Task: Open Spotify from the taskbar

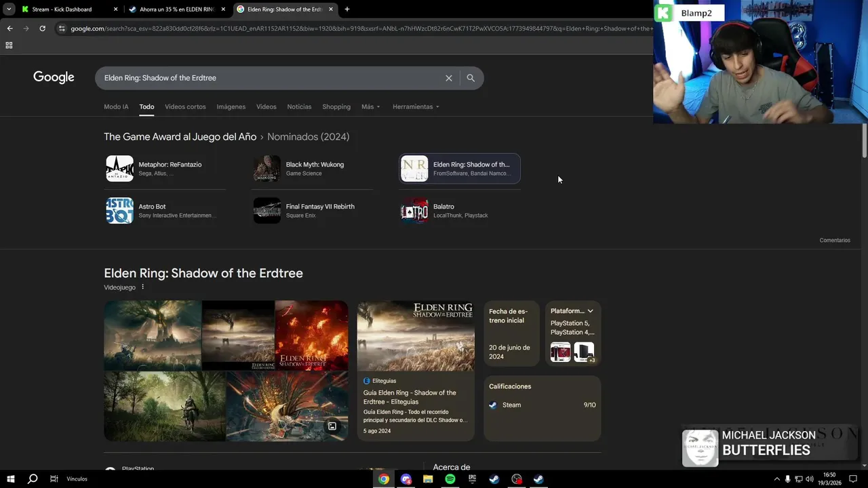Action: pos(450,479)
